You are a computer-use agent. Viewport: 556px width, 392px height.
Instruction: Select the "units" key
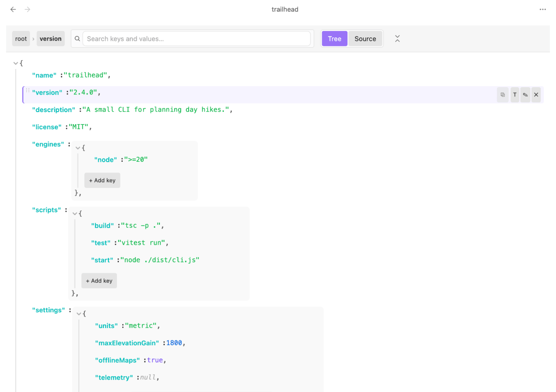106,326
